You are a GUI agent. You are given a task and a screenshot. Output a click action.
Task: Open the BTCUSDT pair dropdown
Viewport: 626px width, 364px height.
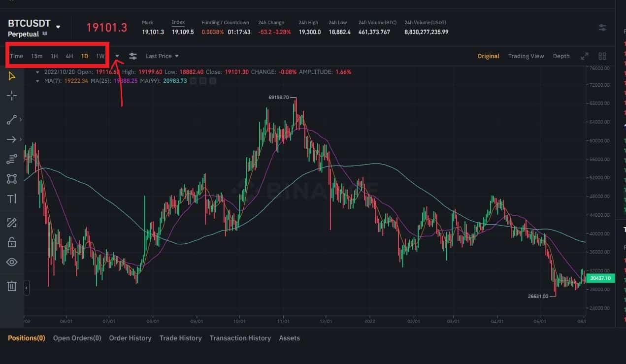(58, 27)
